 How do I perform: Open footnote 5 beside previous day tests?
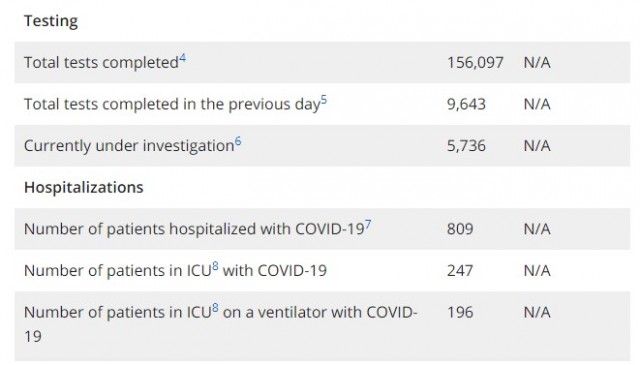coord(324,100)
